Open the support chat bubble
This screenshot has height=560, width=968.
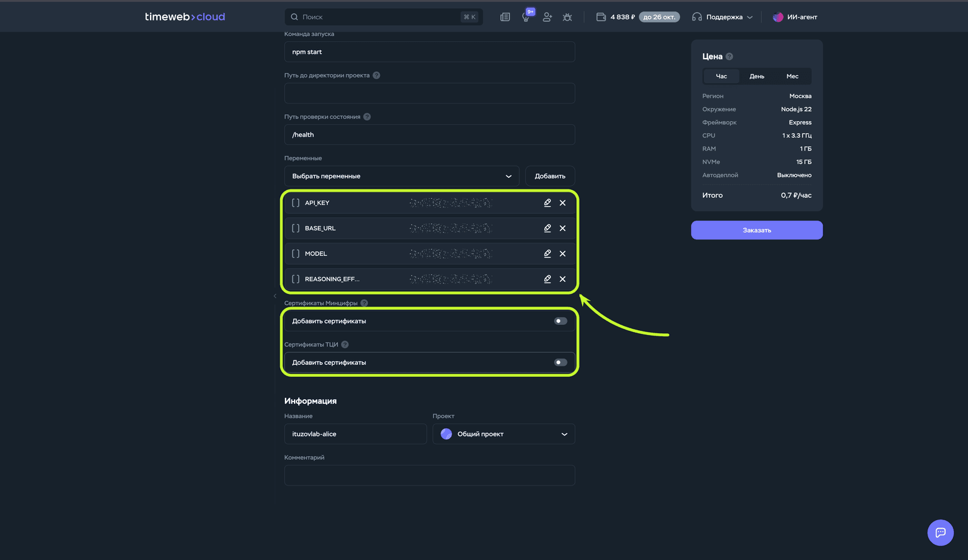(x=940, y=533)
